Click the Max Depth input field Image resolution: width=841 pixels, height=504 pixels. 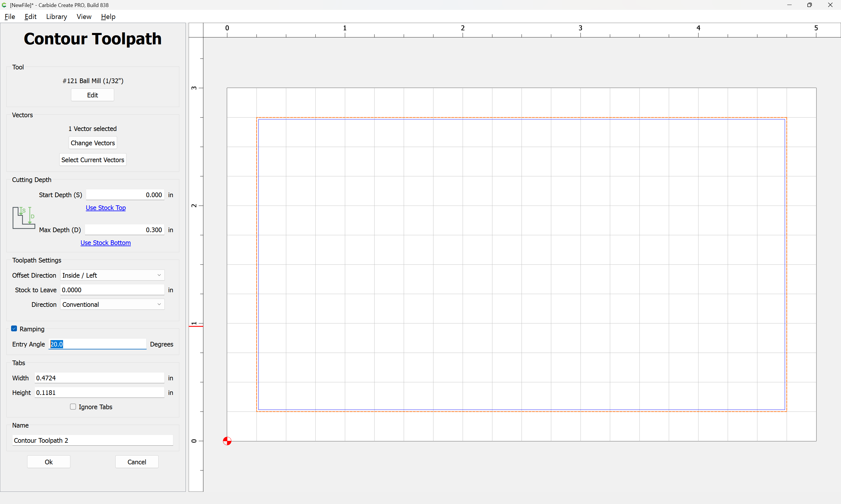click(124, 230)
